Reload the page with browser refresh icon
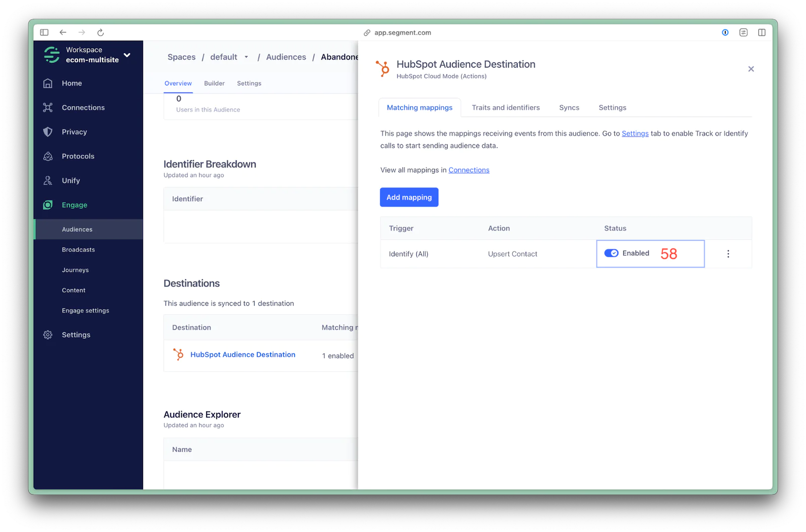 tap(100, 33)
